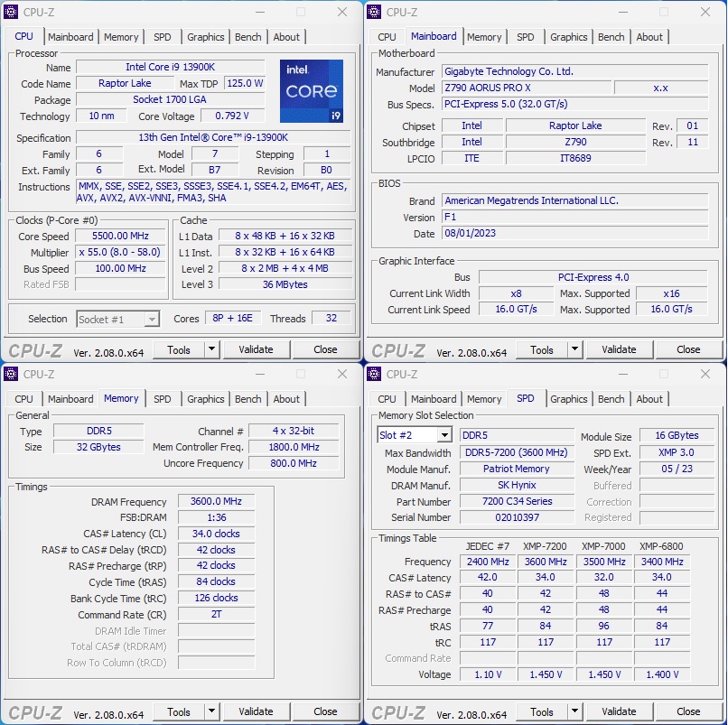The width and height of the screenshot is (728, 725).
Task: Open the Memory tab in the Mainboard window
Action: (484, 37)
